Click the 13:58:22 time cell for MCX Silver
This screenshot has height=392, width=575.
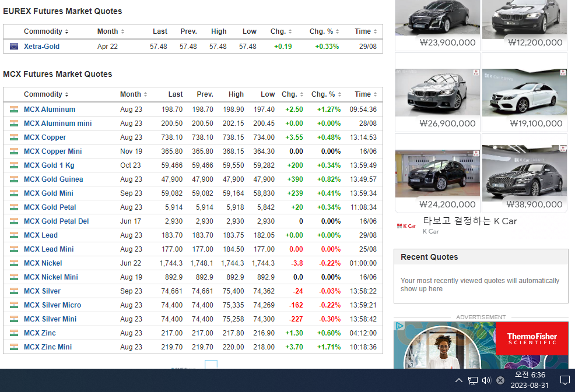(363, 291)
